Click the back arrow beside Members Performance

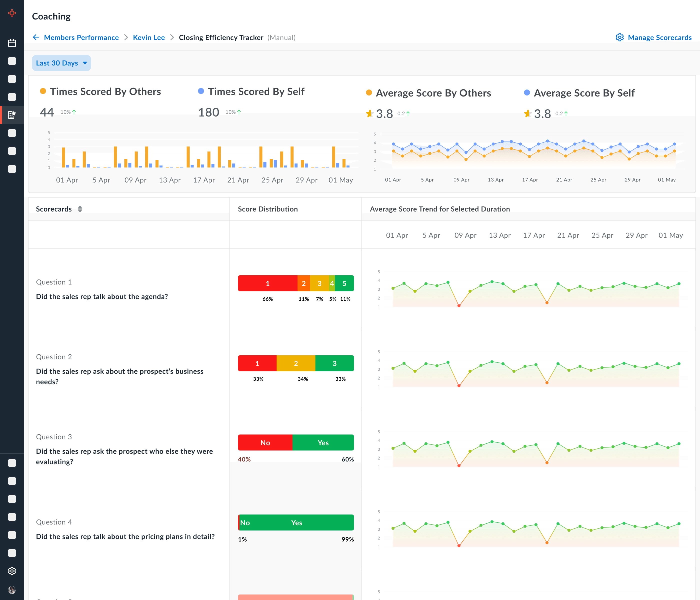click(36, 37)
